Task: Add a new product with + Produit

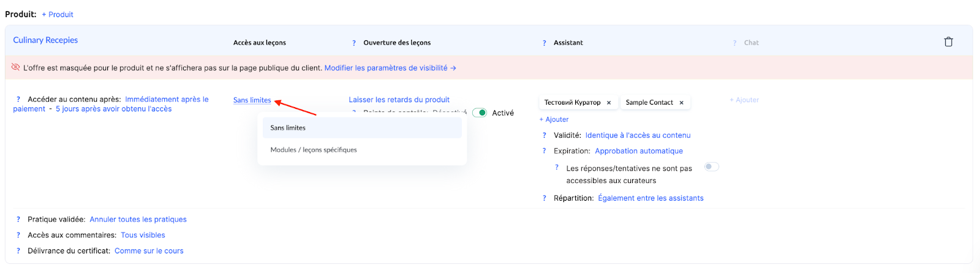Action: (x=58, y=15)
